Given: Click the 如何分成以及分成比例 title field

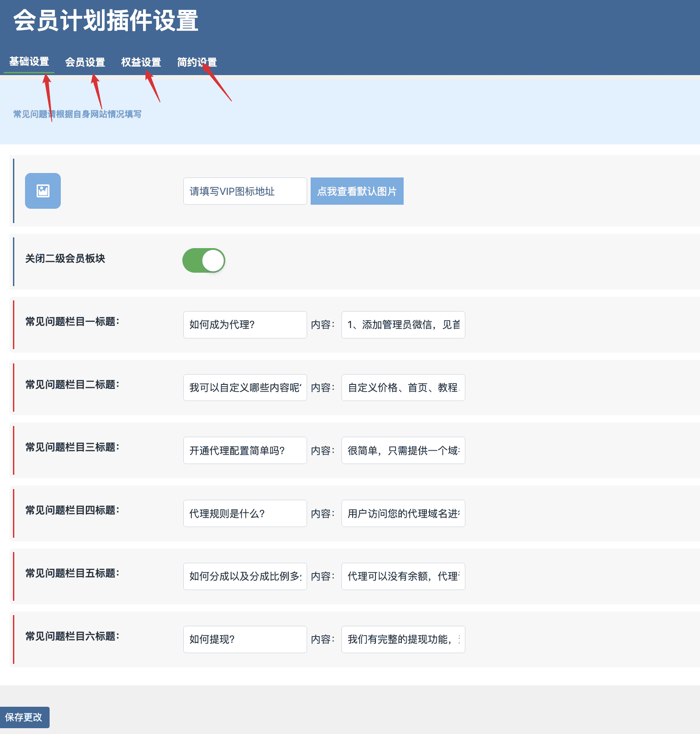Looking at the screenshot, I should pyautogui.click(x=245, y=576).
